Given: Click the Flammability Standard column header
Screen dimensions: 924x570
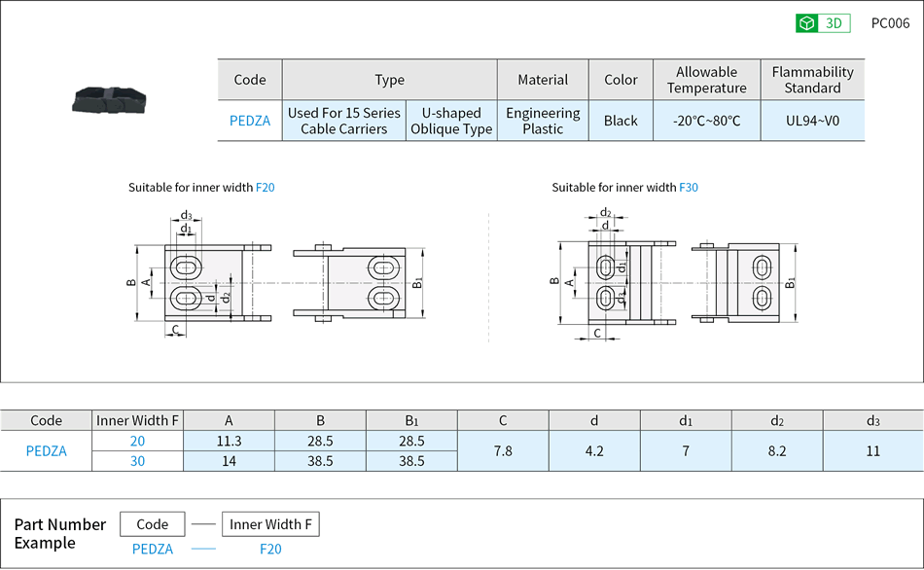Looking at the screenshot, I should point(812,80).
